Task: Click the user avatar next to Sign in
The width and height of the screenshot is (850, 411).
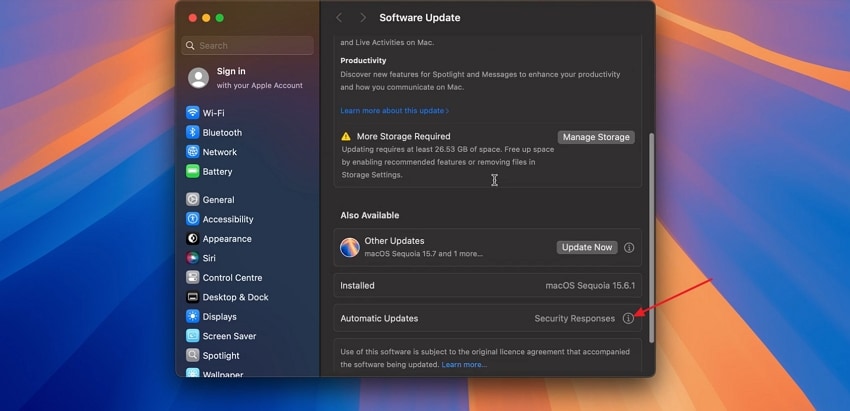Action: coord(198,78)
